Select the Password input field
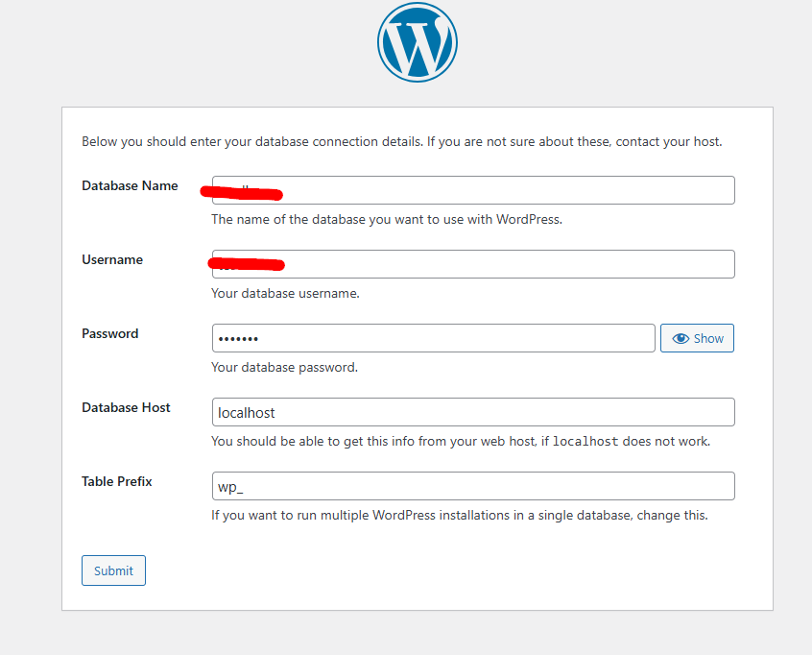The width and height of the screenshot is (812, 655). 433,338
